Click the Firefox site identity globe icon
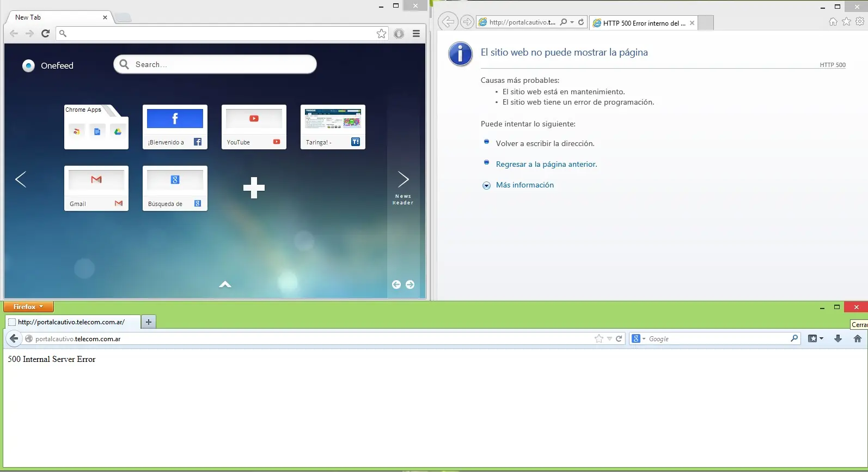 click(29, 339)
